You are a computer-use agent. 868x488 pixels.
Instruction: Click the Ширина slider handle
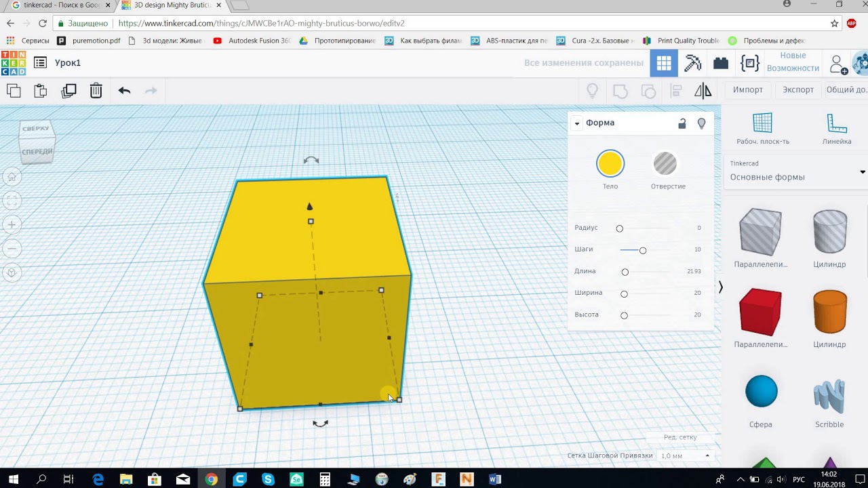(x=625, y=293)
